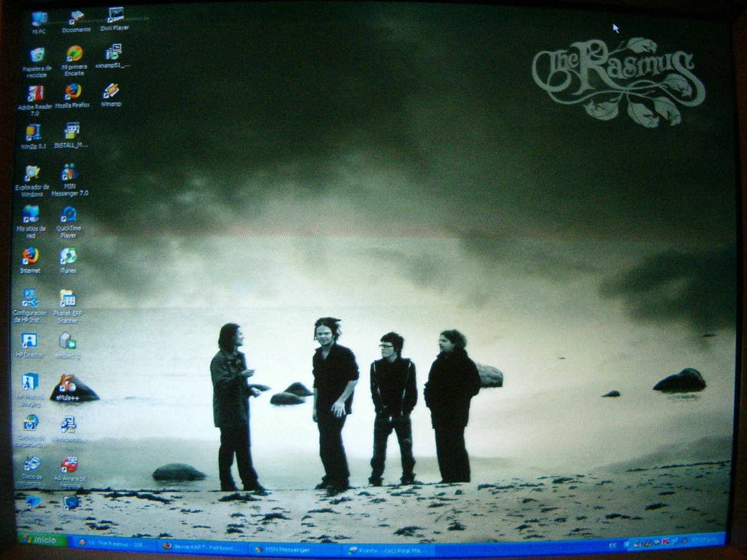747x560 pixels.
Task: Launch DivX Player from the desktop
Action: coord(114,19)
